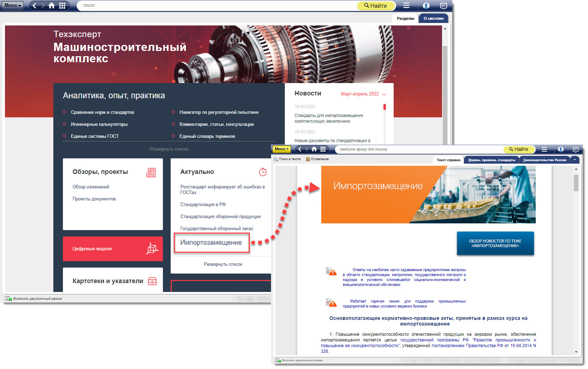The width and height of the screenshot is (588, 369).
Task: Click the Найти button in the back window
Action: point(376,6)
